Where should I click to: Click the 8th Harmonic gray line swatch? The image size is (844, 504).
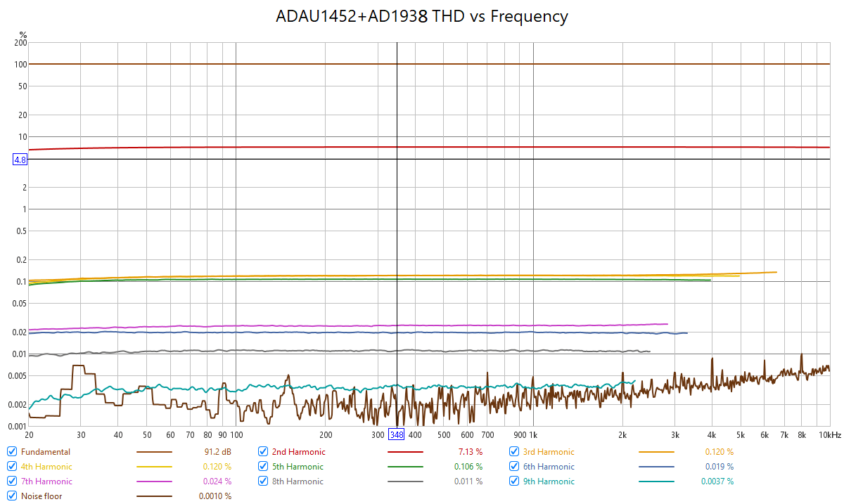click(405, 482)
